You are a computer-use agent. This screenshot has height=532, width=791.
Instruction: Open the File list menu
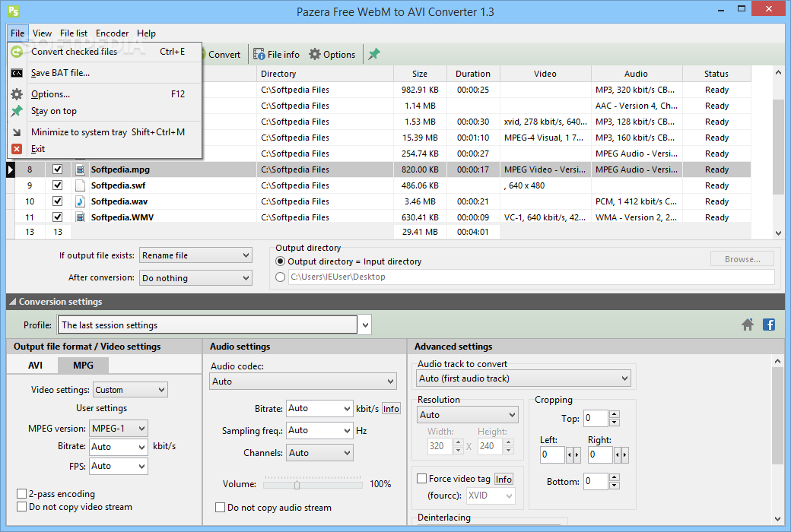pos(74,33)
